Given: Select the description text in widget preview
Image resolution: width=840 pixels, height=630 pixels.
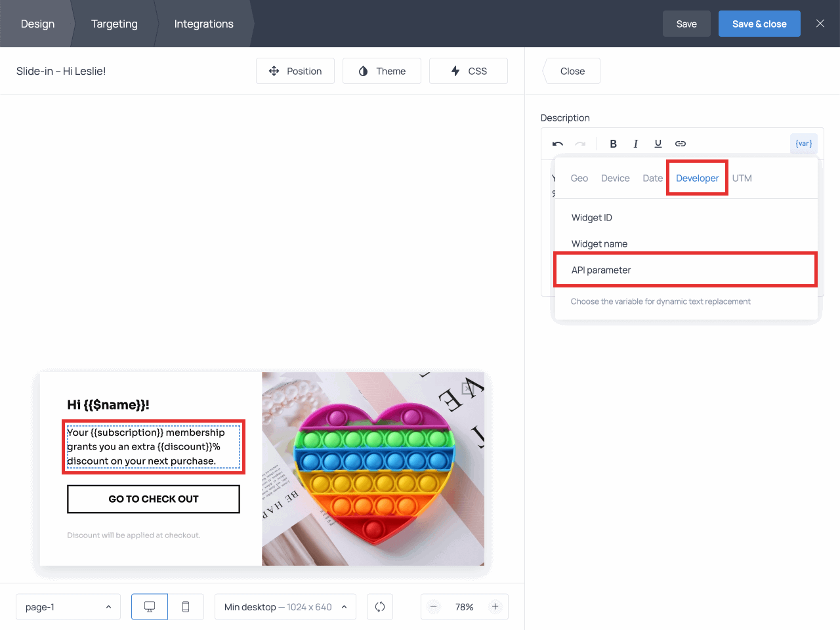Looking at the screenshot, I should [153, 447].
